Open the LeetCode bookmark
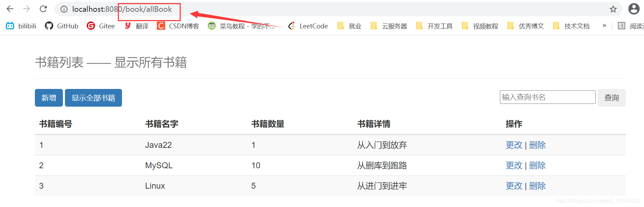The height and width of the screenshot is (207, 644). (x=308, y=26)
